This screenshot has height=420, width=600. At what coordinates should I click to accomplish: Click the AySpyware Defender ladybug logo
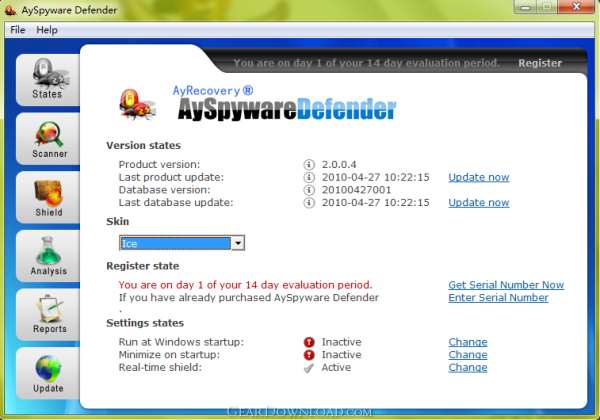click(137, 104)
